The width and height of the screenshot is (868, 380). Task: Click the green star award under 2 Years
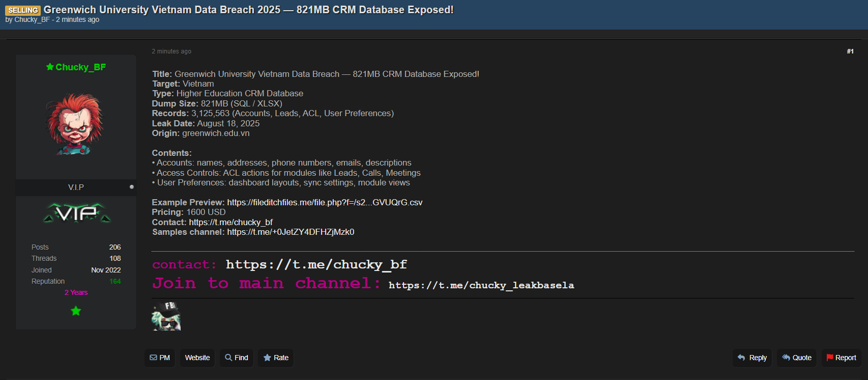coord(76,311)
